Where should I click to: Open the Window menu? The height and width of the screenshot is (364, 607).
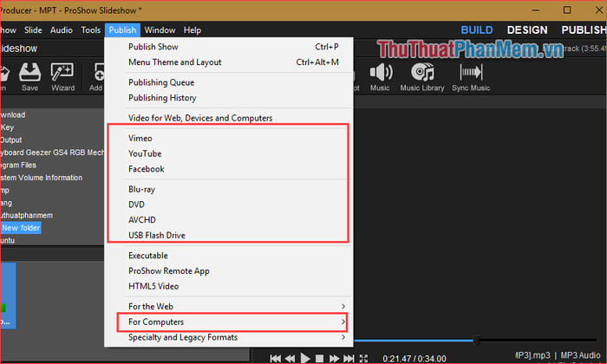coord(160,29)
